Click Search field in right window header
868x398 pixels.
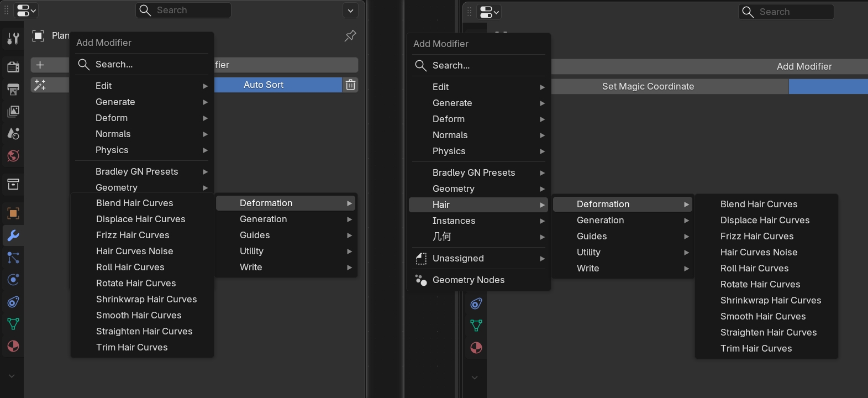(x=786, y=12)
